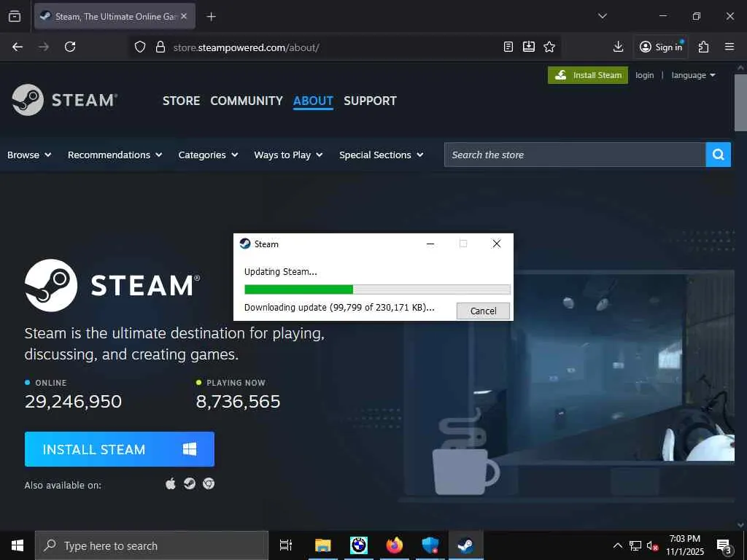The width and height of the screenshot is (747, 560).
Task: Open the Firefox View icon at top-left
Action: coord(15,16)
